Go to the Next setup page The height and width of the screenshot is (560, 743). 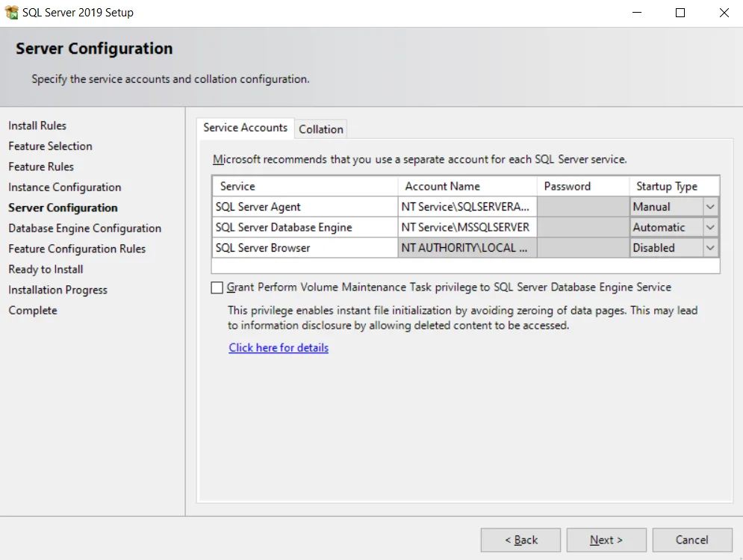pos(606,540)
